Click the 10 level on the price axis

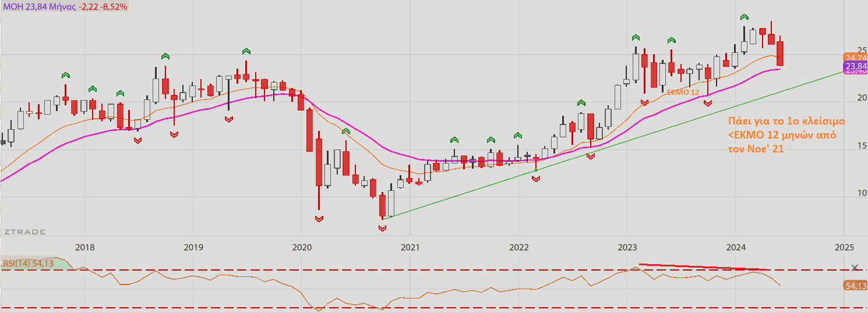point(862,193)
